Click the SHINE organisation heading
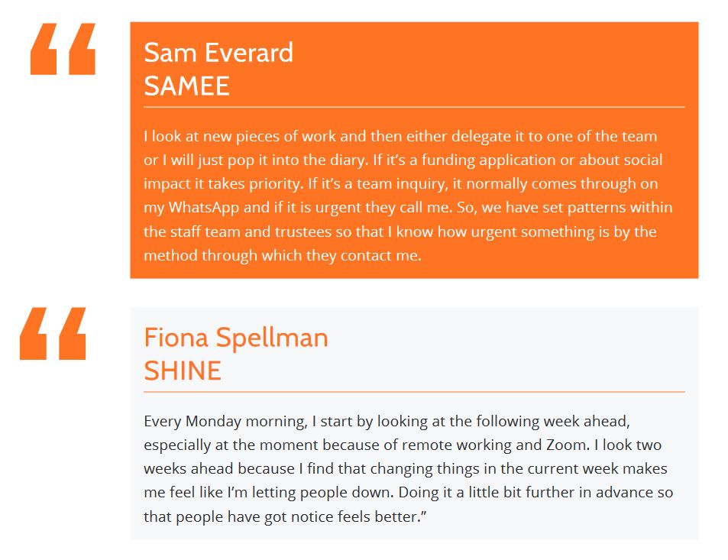 (183, 371)
